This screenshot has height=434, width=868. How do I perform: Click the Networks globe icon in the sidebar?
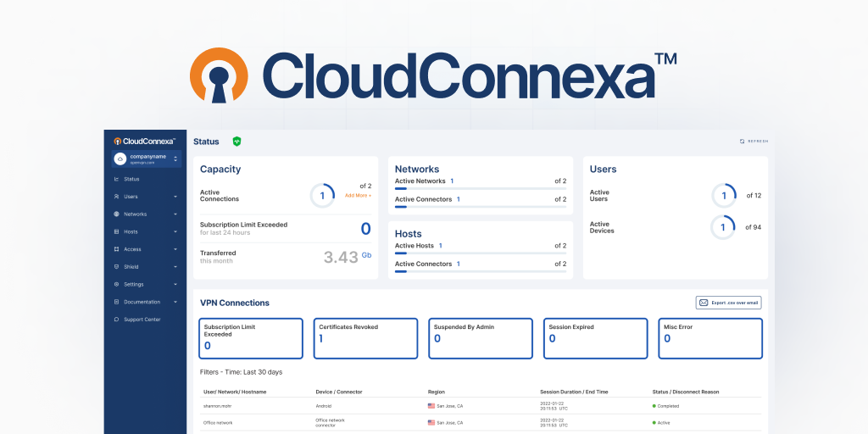116,214
